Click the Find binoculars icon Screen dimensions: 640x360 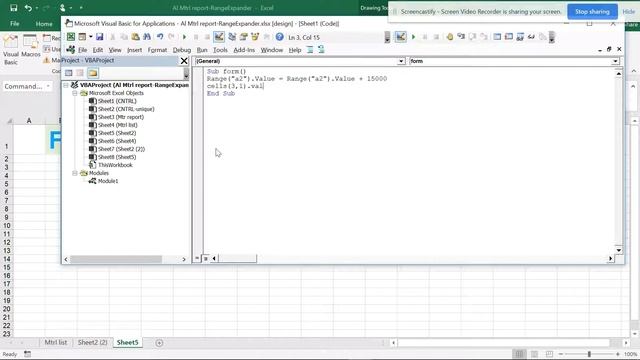coord(147,37)
